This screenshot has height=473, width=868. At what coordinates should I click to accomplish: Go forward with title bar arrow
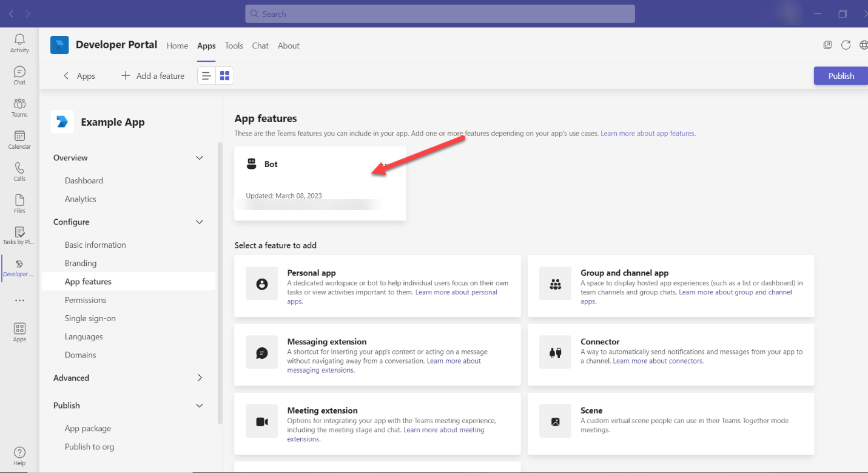click(28, 13)
